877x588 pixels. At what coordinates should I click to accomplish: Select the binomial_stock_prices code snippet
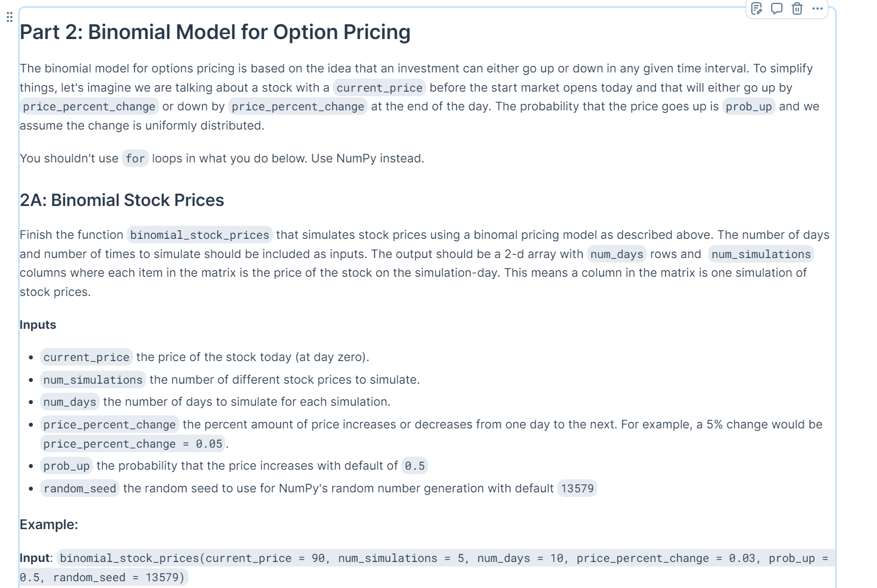[199, 235]
